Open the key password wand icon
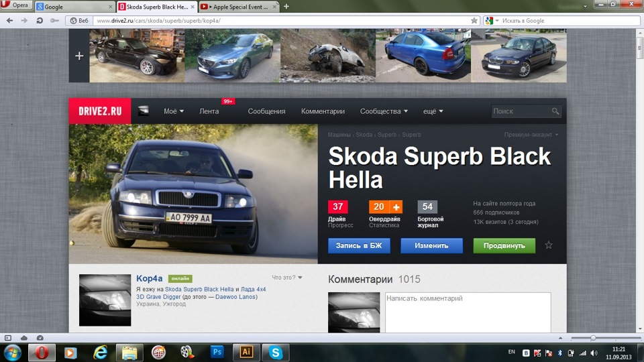The height and width of the screenshot is (362, 644). 54,21
